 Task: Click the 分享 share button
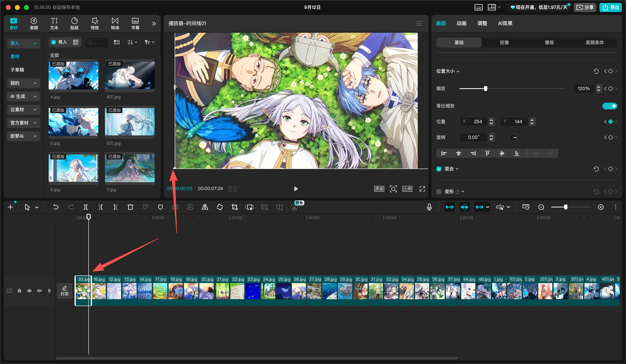click(x=585, y=7)
